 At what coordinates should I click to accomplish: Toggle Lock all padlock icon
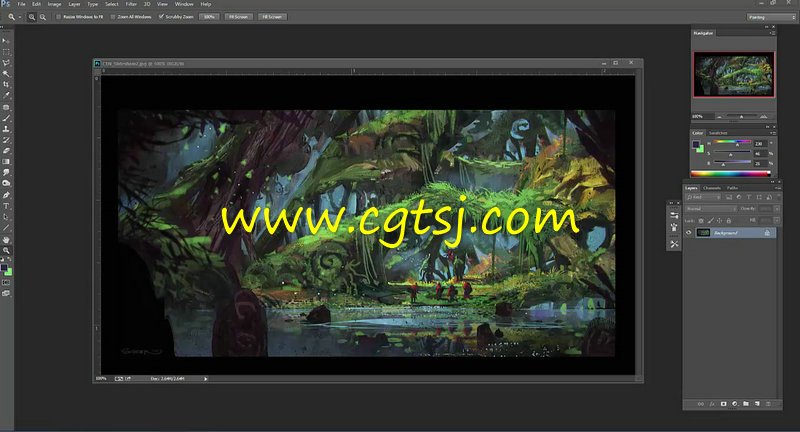pyautogui.click(x=729, y=221)
